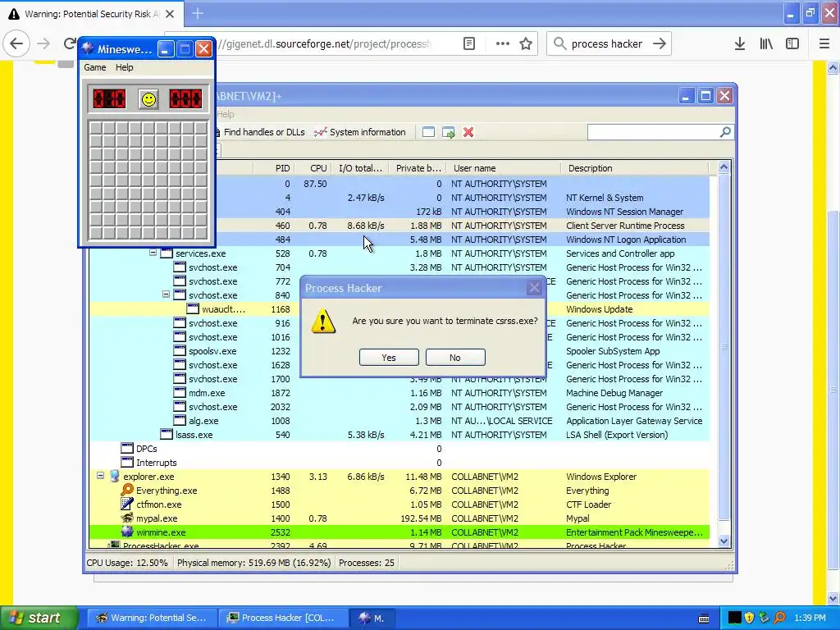840x630 pixels.
Task: Switch to Process Hacker taskbar button
Action: tap(282, 618)
